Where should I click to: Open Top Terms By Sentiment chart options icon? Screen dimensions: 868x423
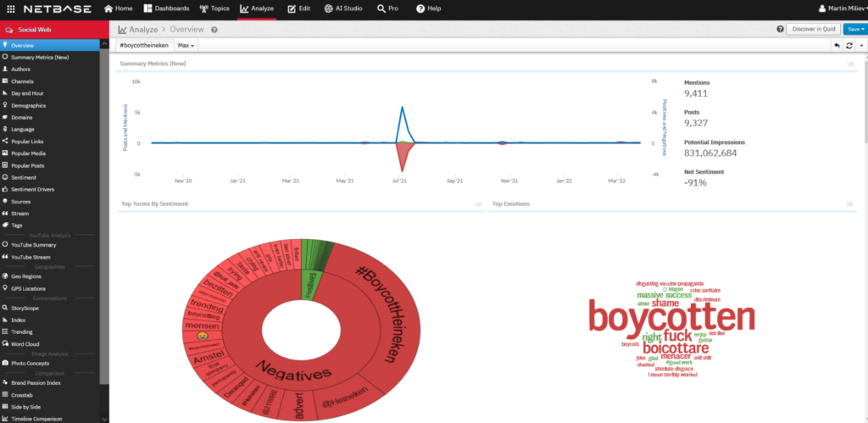tap(478, 203)
